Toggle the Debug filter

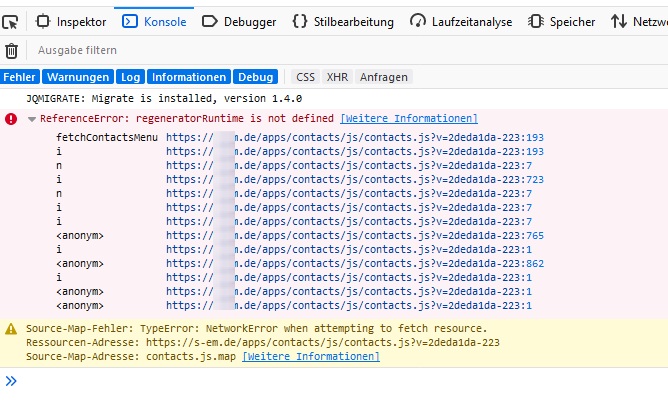coord(256,77)
